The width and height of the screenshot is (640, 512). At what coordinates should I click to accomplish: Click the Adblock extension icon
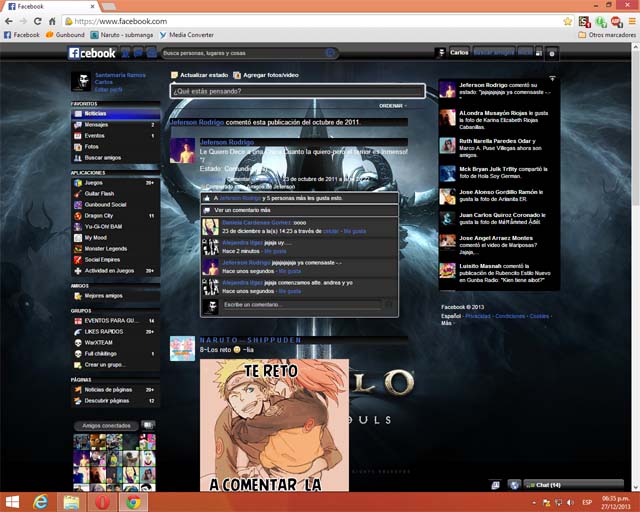click(616, 21)
